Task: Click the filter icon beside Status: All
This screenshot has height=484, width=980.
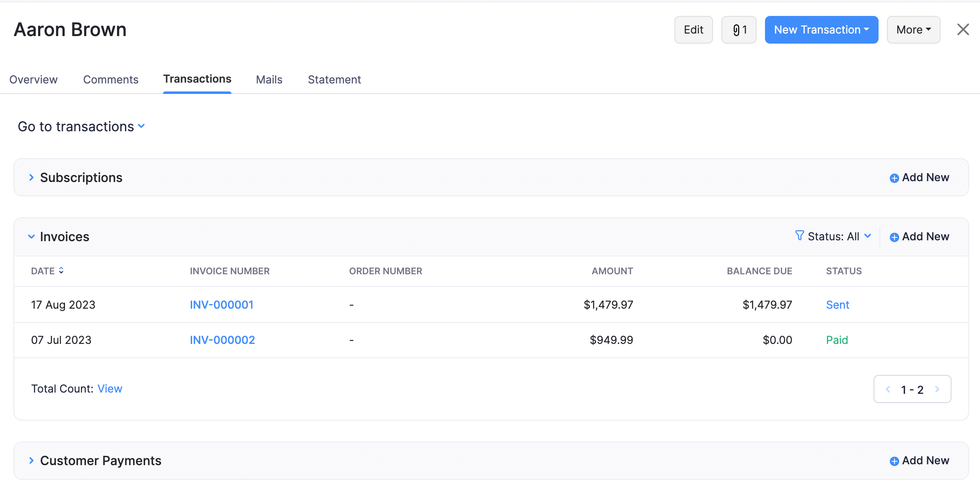Action: 800,236
